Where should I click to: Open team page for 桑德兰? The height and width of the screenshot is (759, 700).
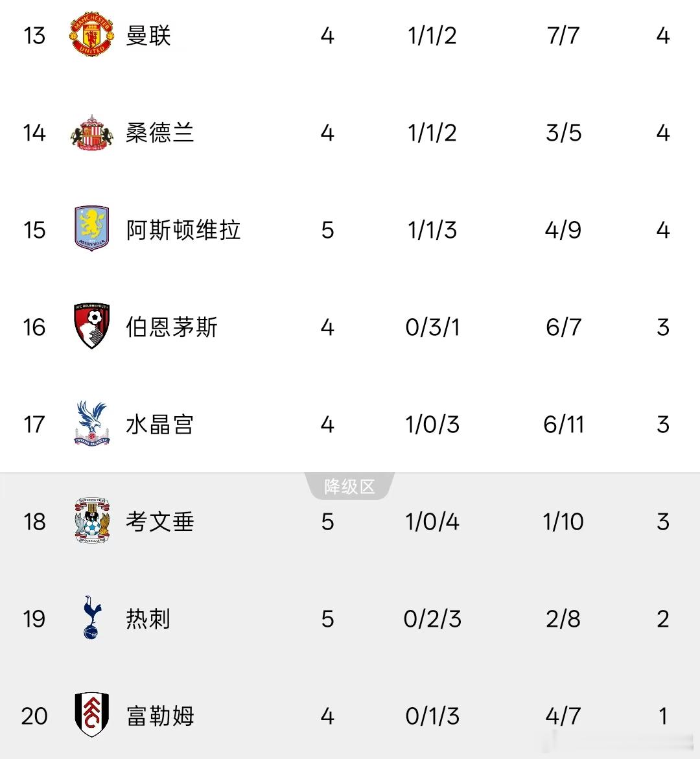click(x=159, y=133)
